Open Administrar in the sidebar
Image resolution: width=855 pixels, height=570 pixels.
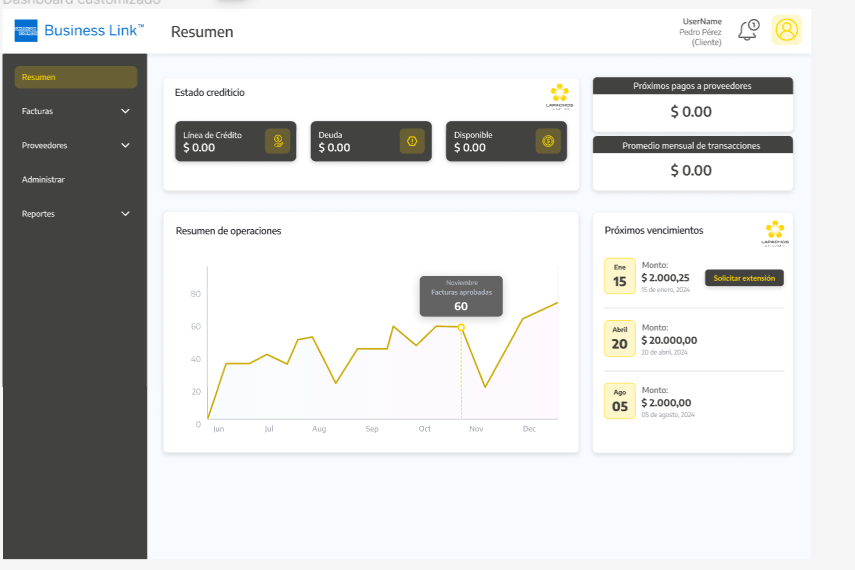(x=44, y=180)
